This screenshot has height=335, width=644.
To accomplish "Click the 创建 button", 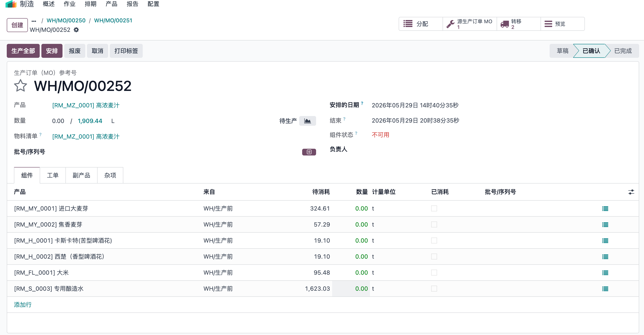I will pos(17,25).
